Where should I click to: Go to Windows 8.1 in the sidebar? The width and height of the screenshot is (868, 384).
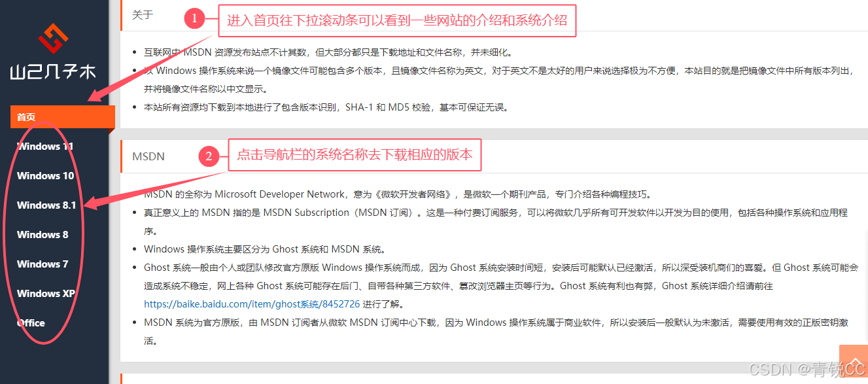46,205
